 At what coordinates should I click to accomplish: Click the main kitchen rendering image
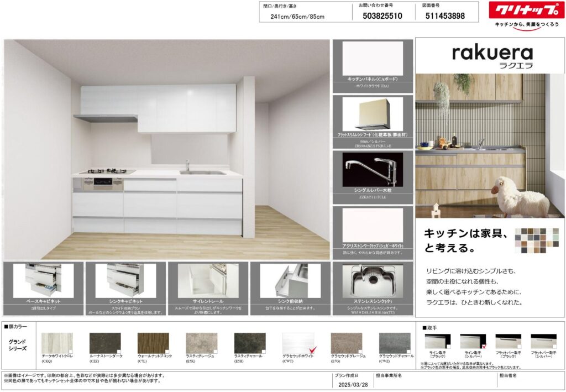[x=166, y=149]
